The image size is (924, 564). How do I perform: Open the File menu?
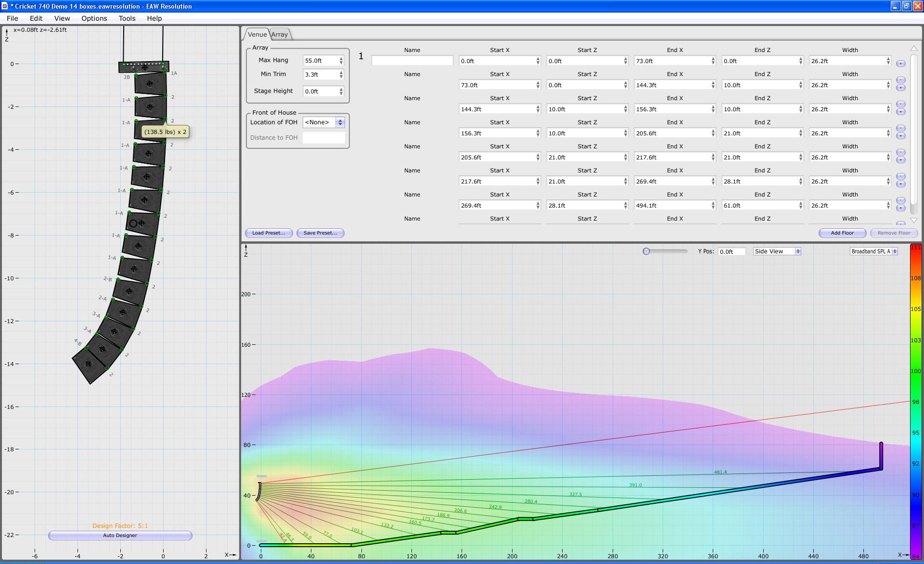pos(13,18)
